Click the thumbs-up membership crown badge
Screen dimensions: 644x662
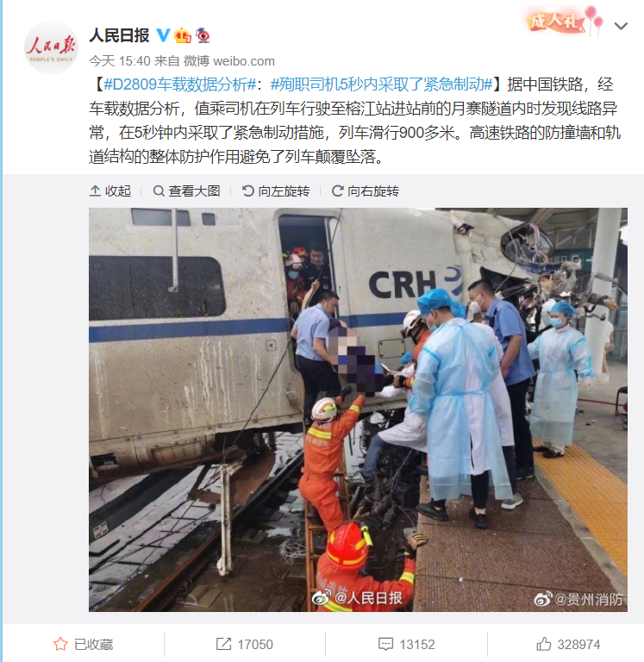(x=183, y=35)
